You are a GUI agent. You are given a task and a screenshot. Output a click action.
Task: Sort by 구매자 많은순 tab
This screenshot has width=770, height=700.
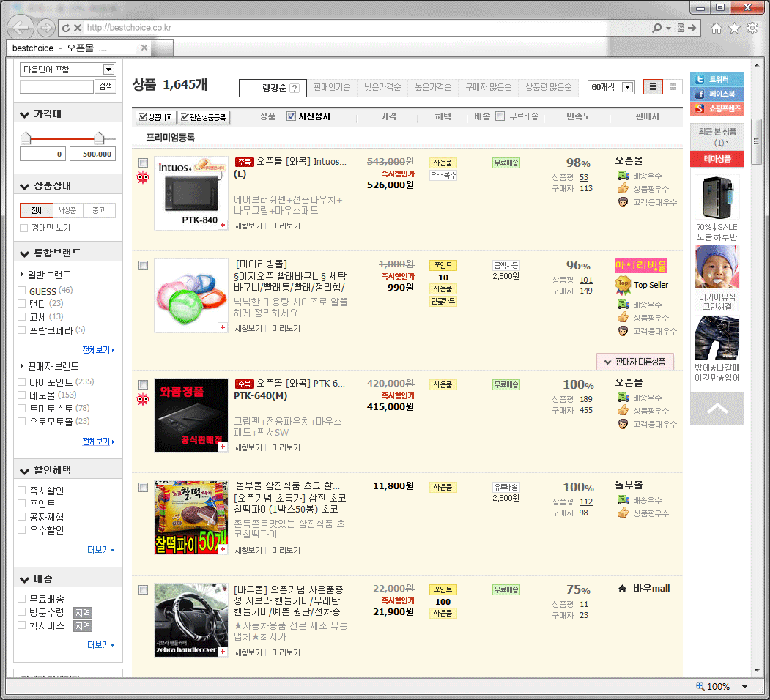[489, 87]
